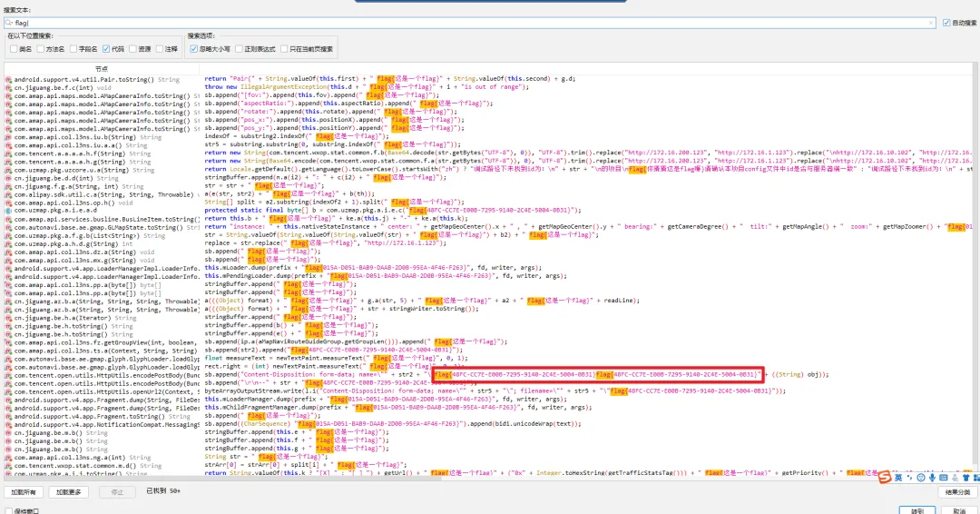Clear the search text with the X icon

click(x=931, y=23)
